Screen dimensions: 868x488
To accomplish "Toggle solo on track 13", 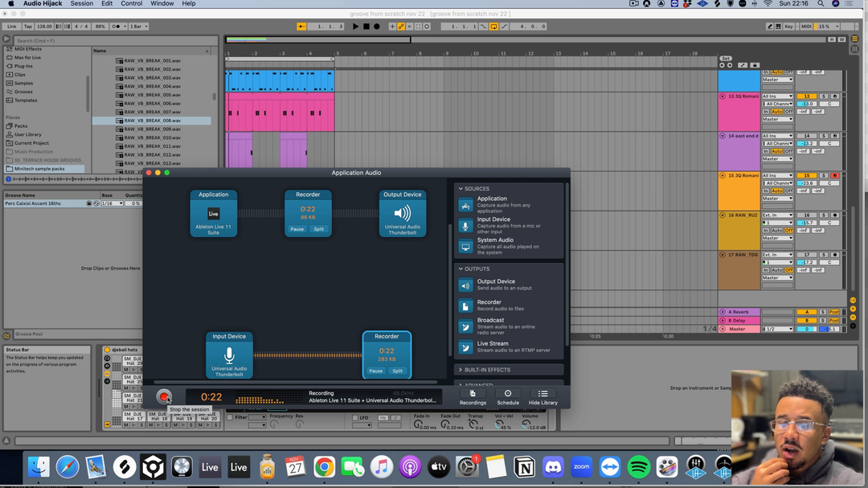I will click(x=823, y=96).
